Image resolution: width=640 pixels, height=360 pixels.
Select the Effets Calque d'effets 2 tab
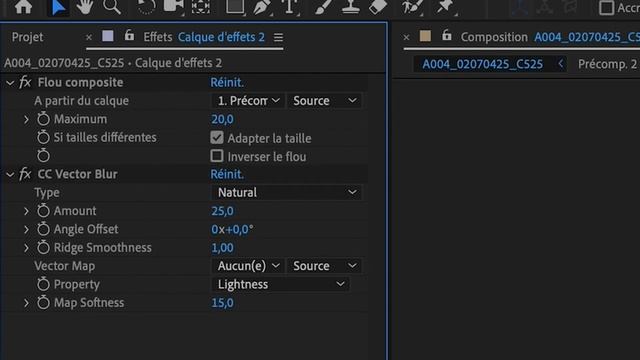tap(204, 37)
